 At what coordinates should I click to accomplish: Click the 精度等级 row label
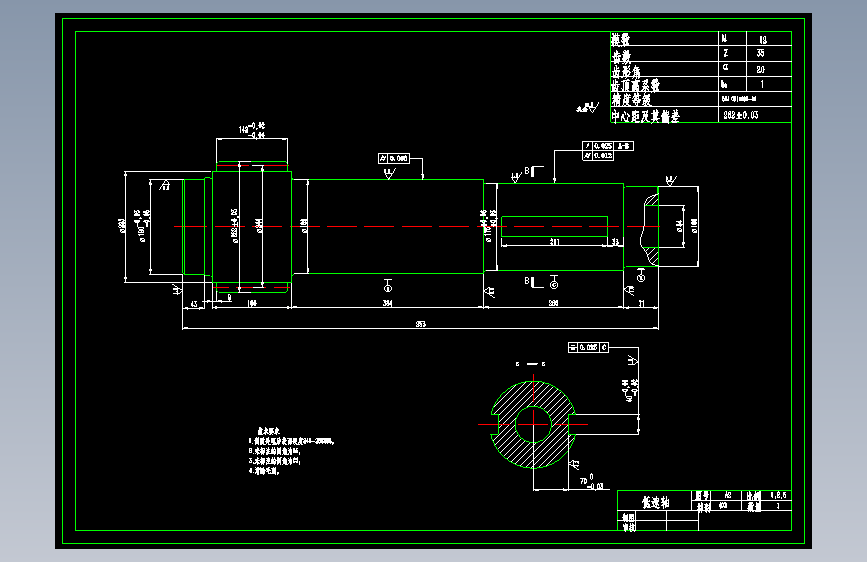click(631, 100)
